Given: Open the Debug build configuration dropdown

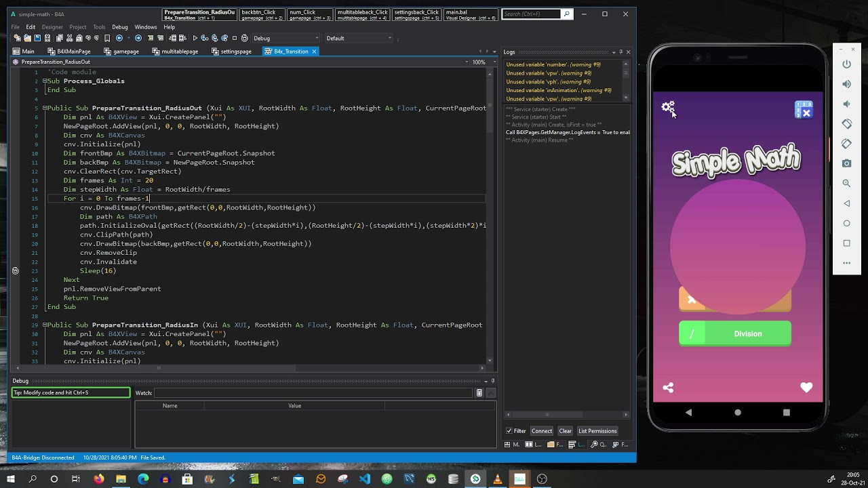Looking at the screenshot, I should coord(285,38).
